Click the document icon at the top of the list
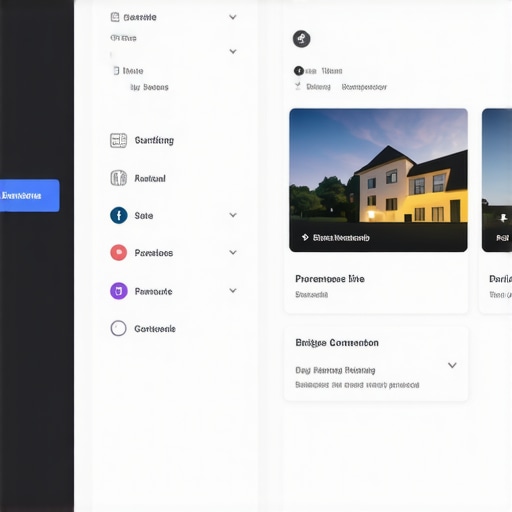This screenshot has width=512, height=512. coord(115,17)
